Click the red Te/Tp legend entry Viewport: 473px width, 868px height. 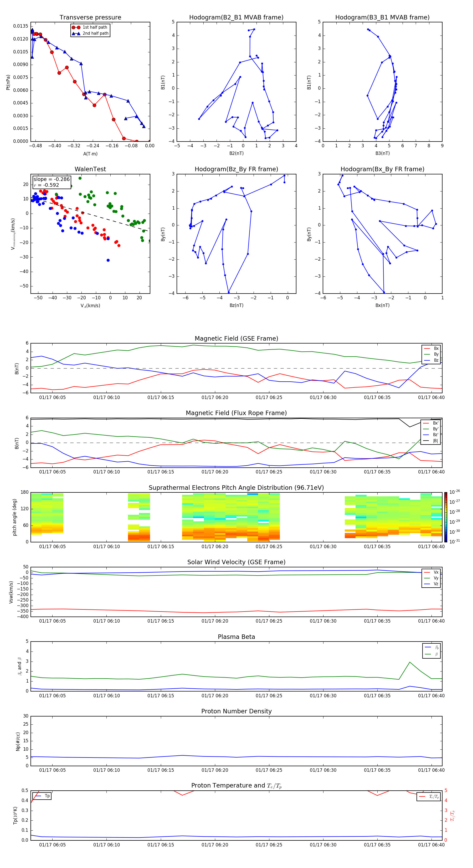tap(429, 796)
